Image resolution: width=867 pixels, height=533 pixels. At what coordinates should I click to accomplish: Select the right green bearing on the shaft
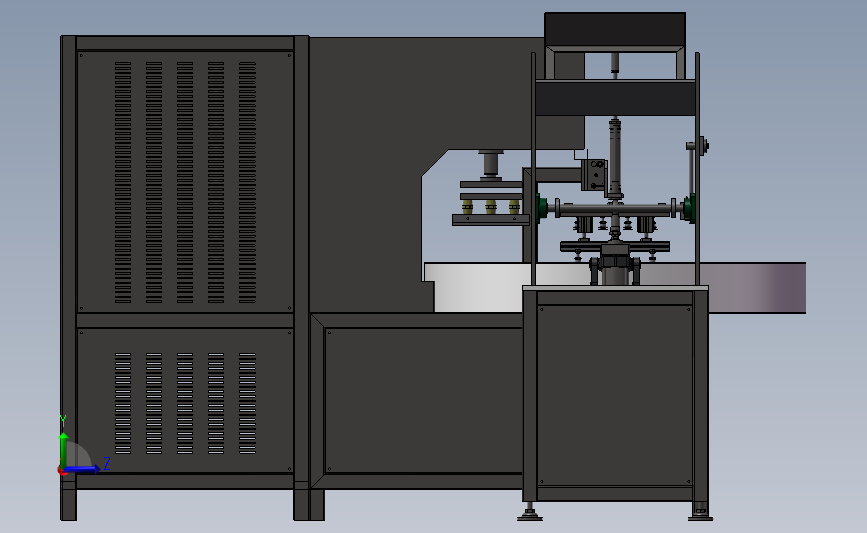[x=689, y=208]
